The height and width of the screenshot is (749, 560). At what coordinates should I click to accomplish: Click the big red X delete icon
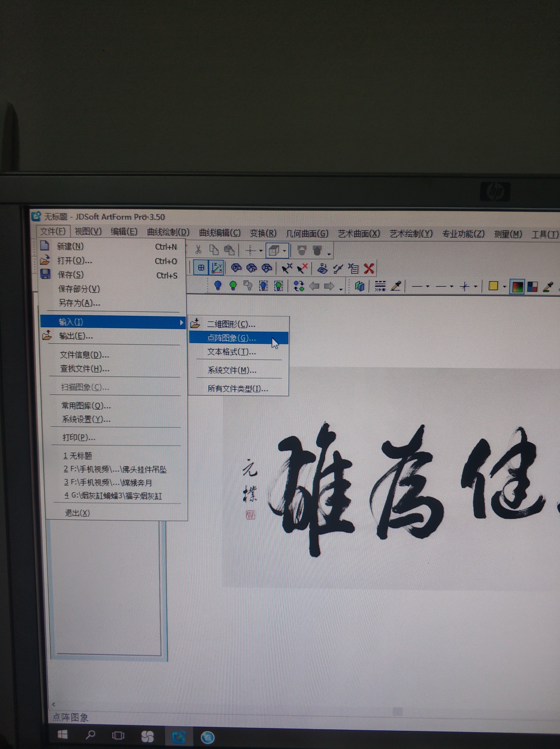[369, 269]
